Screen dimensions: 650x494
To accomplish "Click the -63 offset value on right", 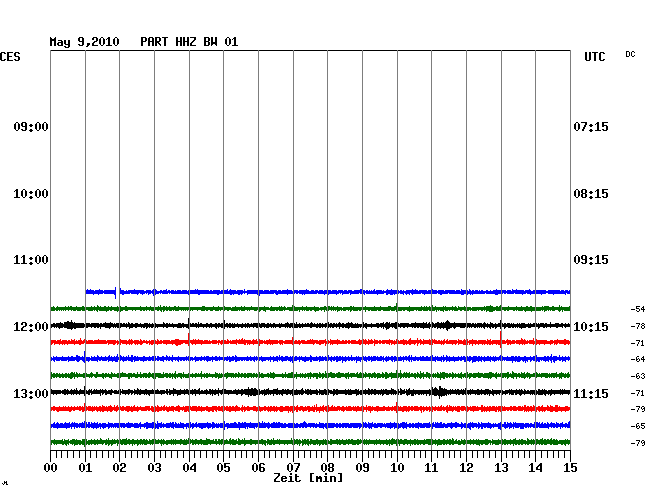I will [638, 376].
